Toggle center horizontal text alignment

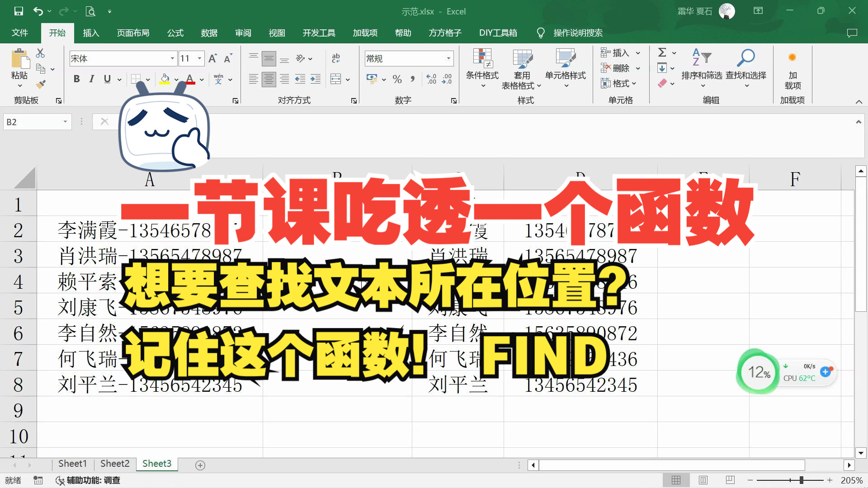269,79
